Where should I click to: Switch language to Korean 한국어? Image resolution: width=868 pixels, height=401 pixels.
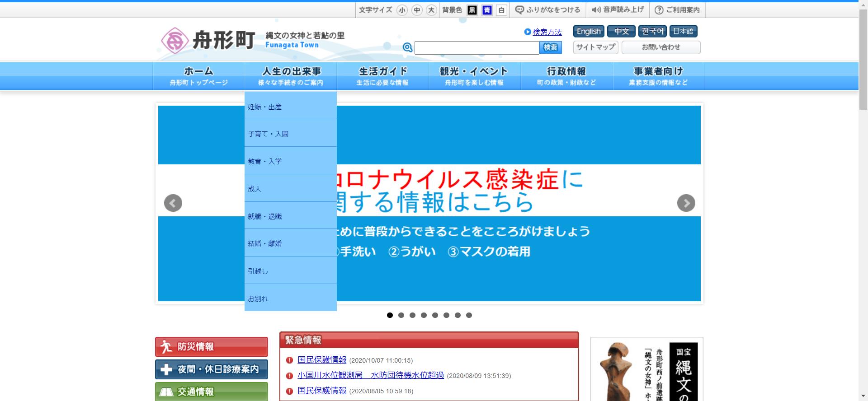[652, 31]
